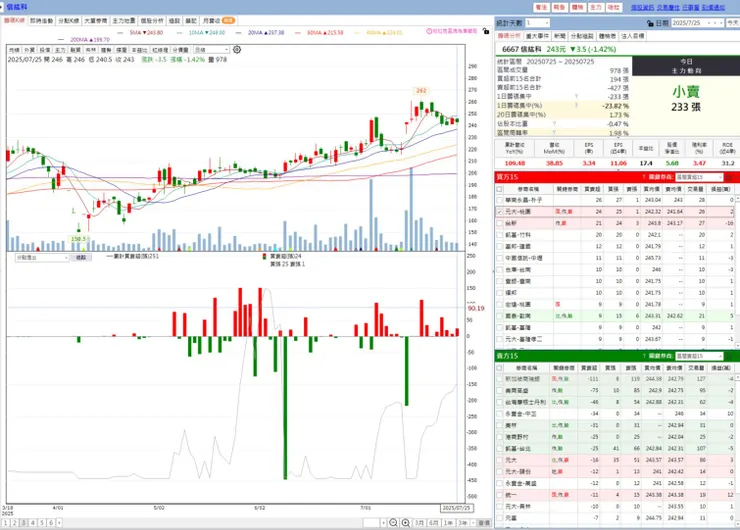Click help question mark in 賣方15 header
Image resolution: width=740 pixels, height=530 pixels.
click(644, 356)
